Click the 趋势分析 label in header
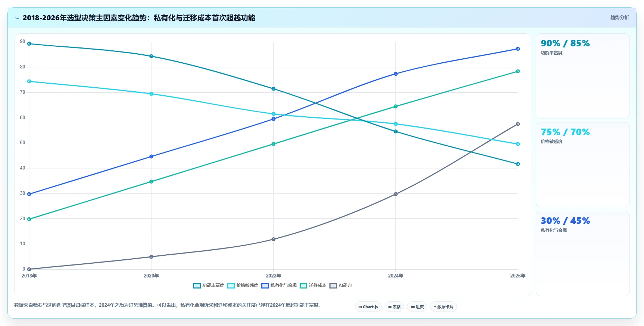Viewport: 644px width, 326px height. point(619,17)
